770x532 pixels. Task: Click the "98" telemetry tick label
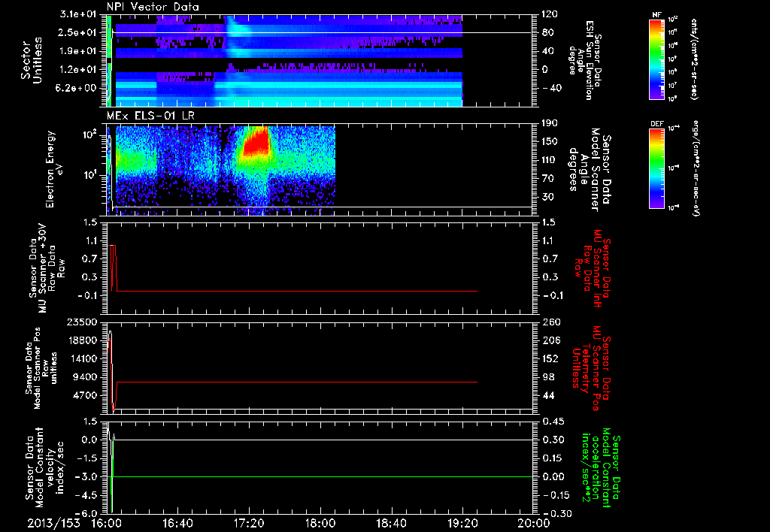547,377
